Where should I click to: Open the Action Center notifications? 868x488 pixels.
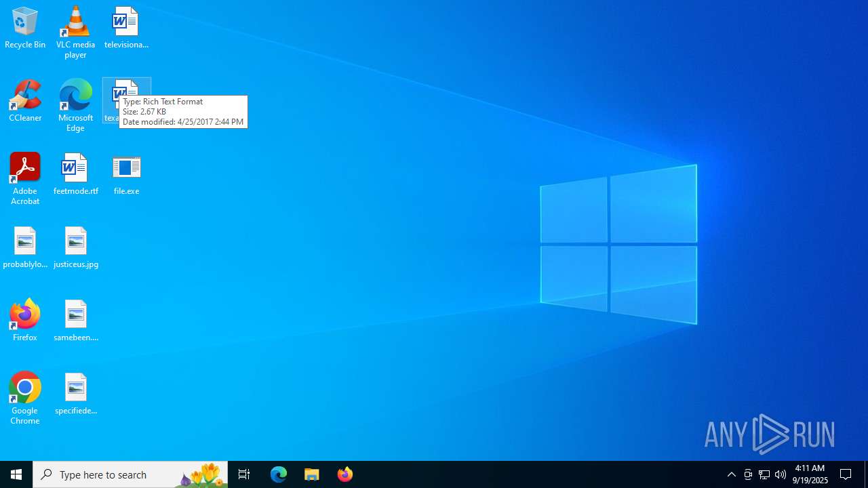click(x=846, y=474)
